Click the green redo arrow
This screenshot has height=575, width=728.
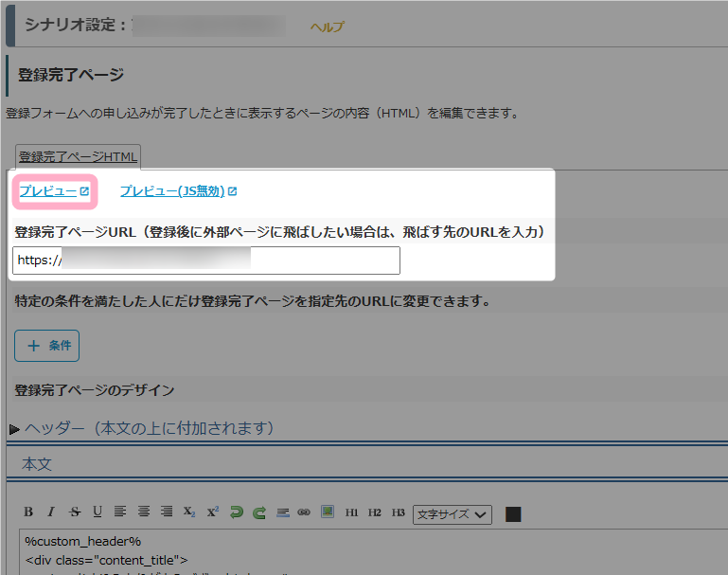coord(259,512)
